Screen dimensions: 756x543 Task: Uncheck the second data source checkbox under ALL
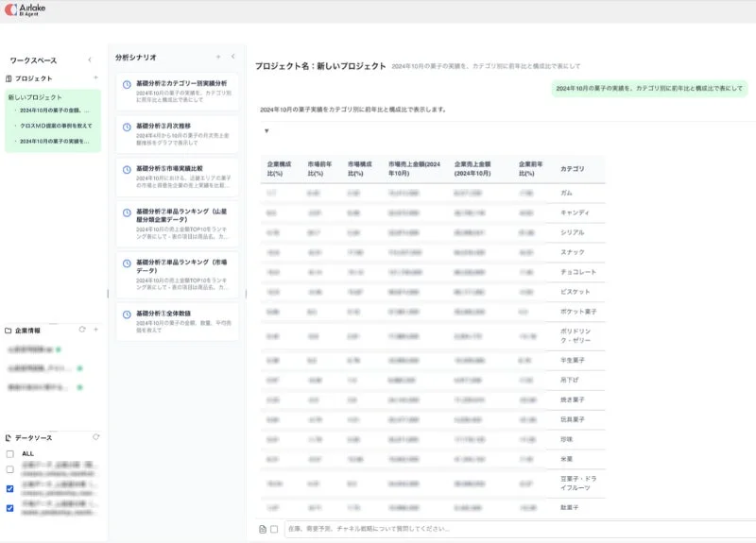(10, 488)
